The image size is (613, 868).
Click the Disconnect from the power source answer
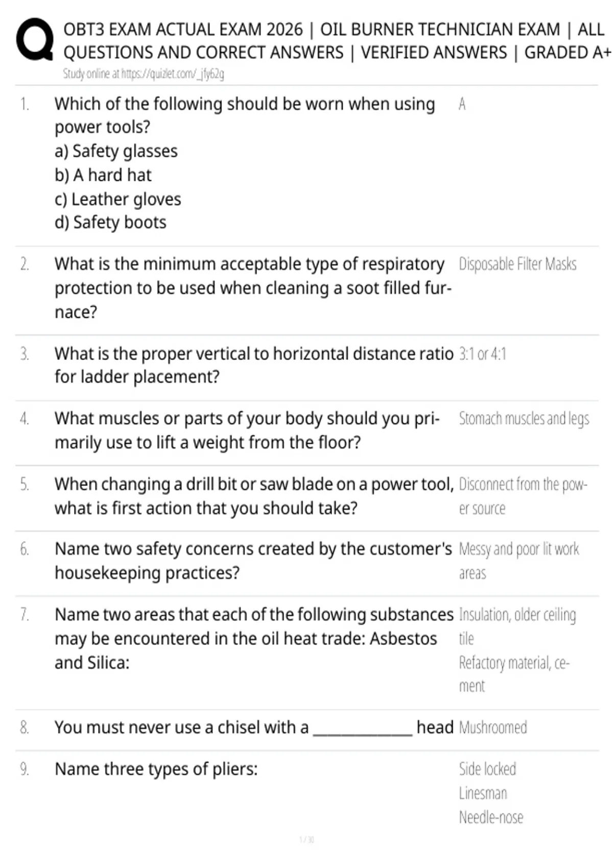tap(523, 496)
